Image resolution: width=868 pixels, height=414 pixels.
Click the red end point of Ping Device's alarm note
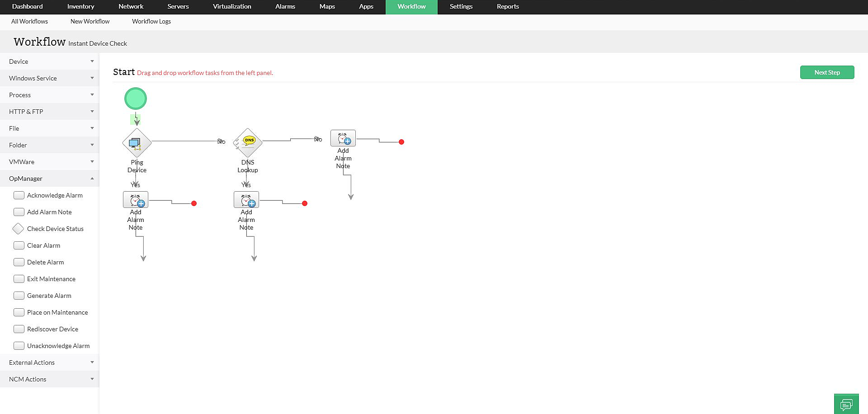pos(194,203)
